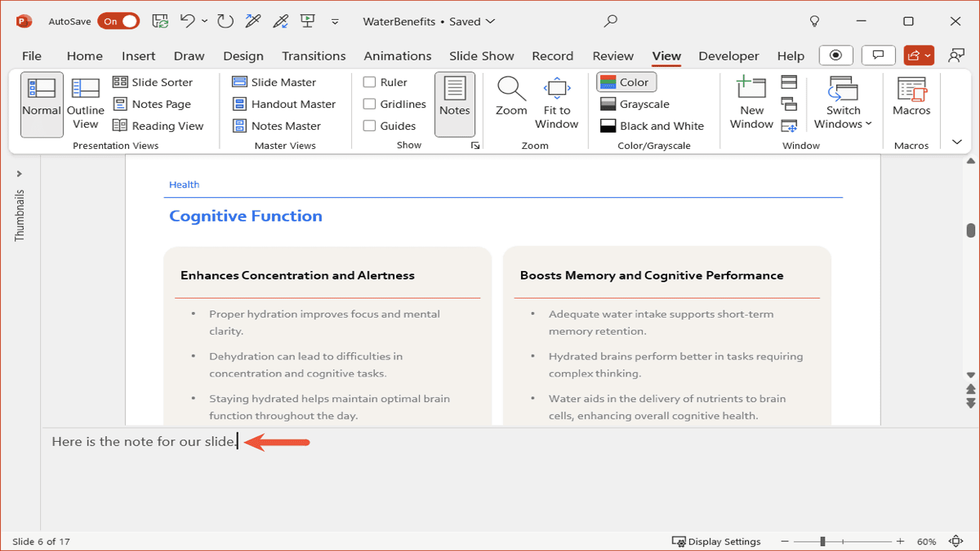Go to the Review tab
The image size is (980, 551).
pos(612,56)
